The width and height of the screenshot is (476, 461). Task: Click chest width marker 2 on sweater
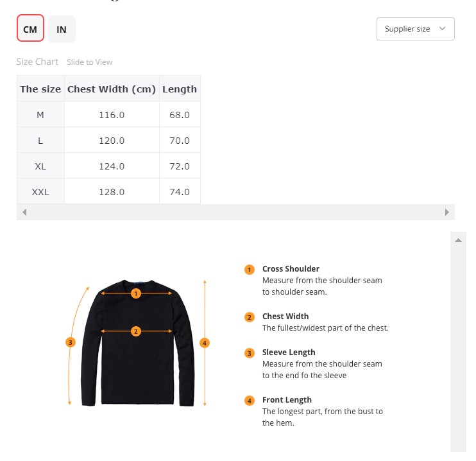pyautogui.click(x=135, y=331)
